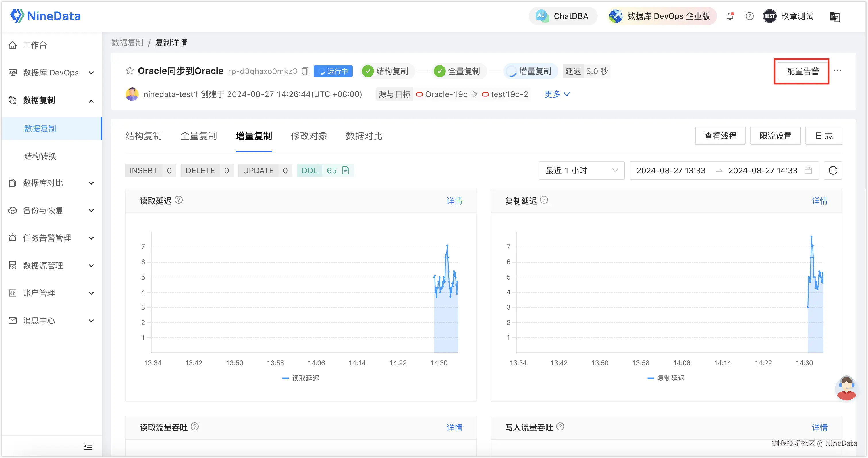Copy the task ID rp-d3qhaxo0mkz3

pos(305,71)
